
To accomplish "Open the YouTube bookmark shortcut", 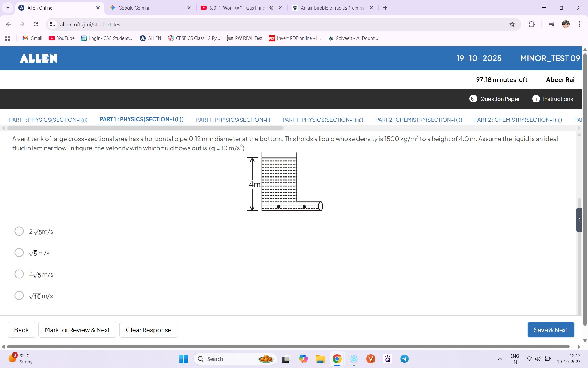I will (62, 38).
